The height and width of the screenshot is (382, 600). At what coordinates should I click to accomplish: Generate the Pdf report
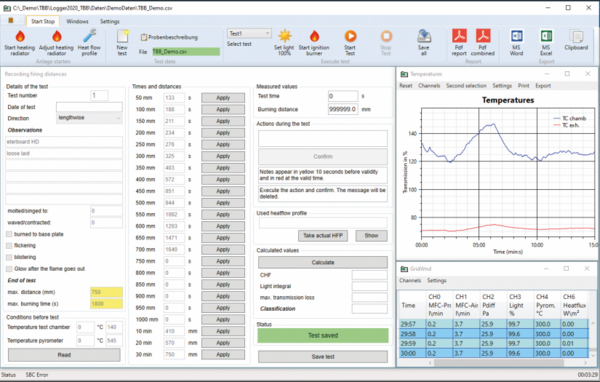(459, 36)
